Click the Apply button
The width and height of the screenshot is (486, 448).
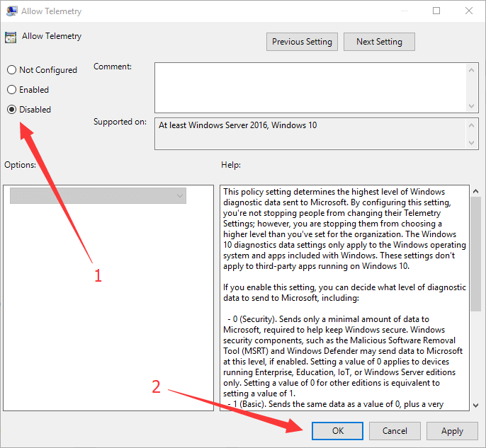[452, 430]
